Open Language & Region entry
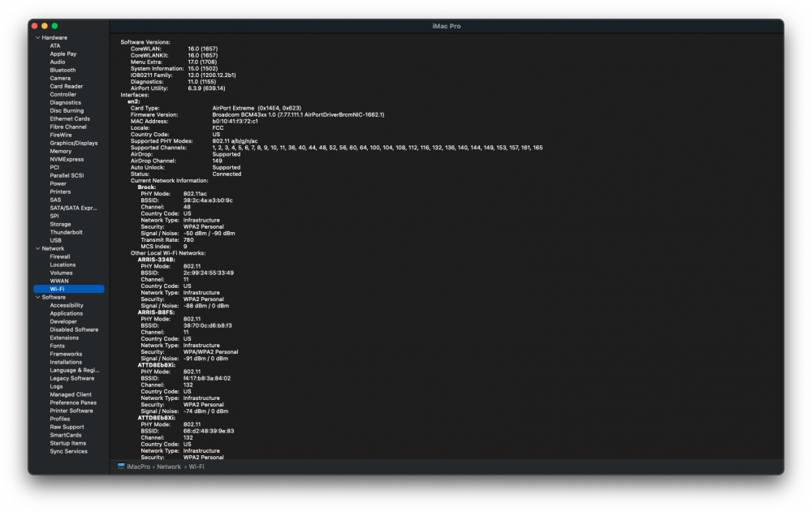This screenshot has width=812, height=512. click(x=75, y=370)
